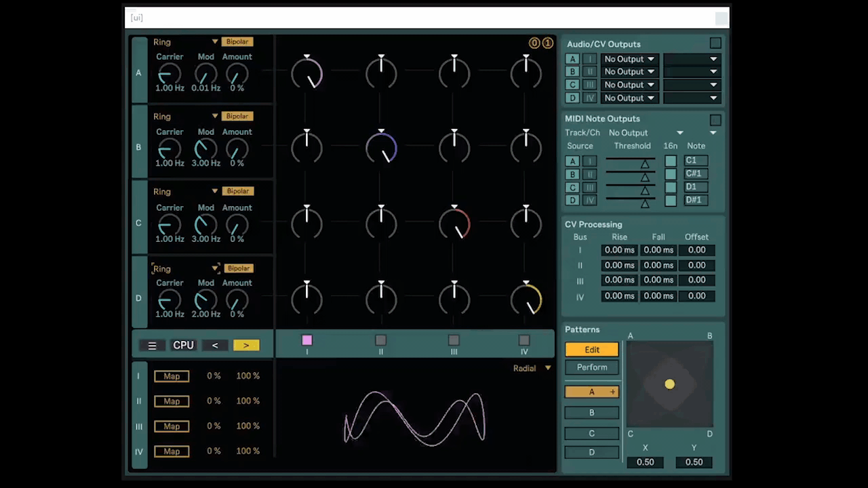868x488 pixels.
Task: Select the Perform pattern mode
Action: pyautogui.click(x=592, y=367)
